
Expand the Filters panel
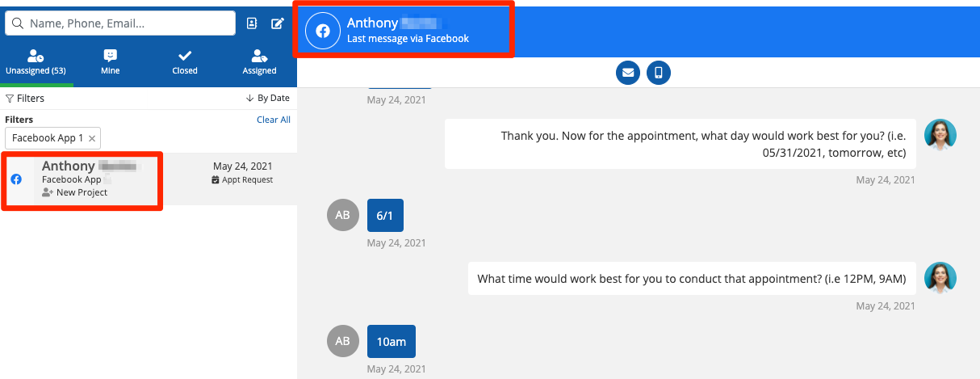[x=25, y=99]
